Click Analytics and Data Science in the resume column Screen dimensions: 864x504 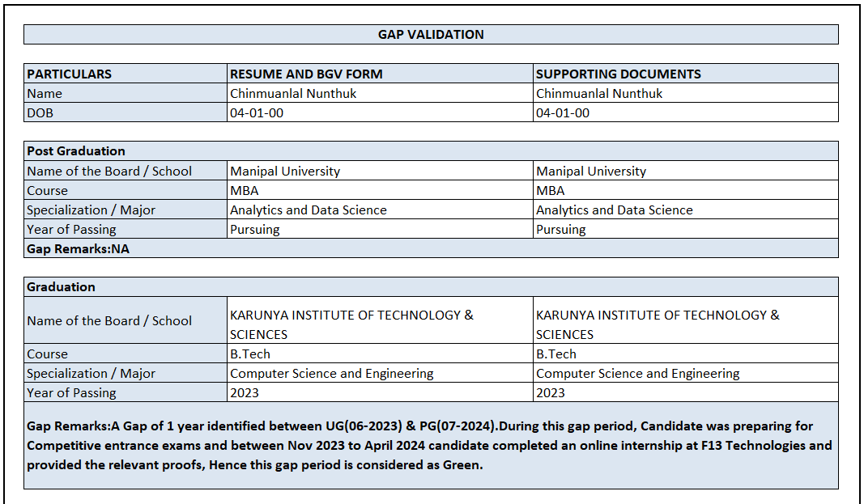[x=309, y=210]
